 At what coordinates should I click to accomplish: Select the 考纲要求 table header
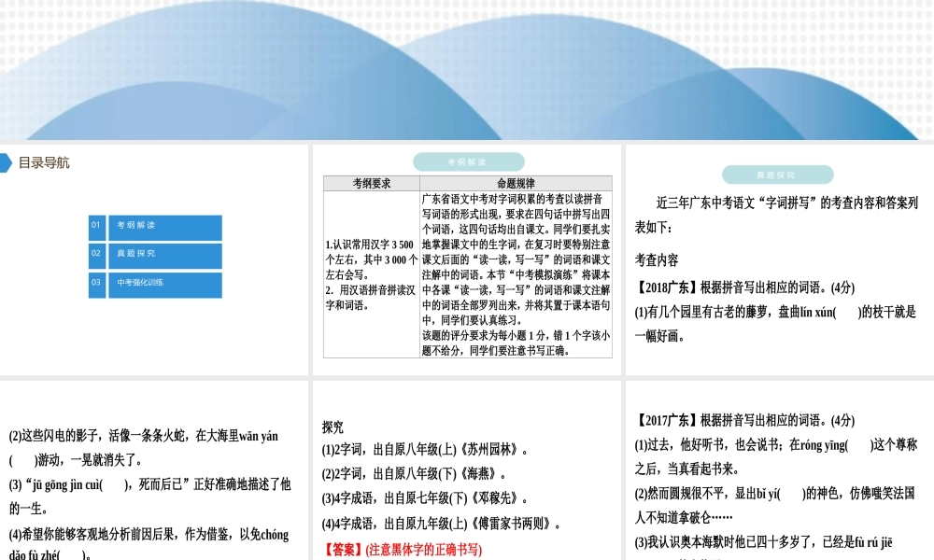click(372, 183)
